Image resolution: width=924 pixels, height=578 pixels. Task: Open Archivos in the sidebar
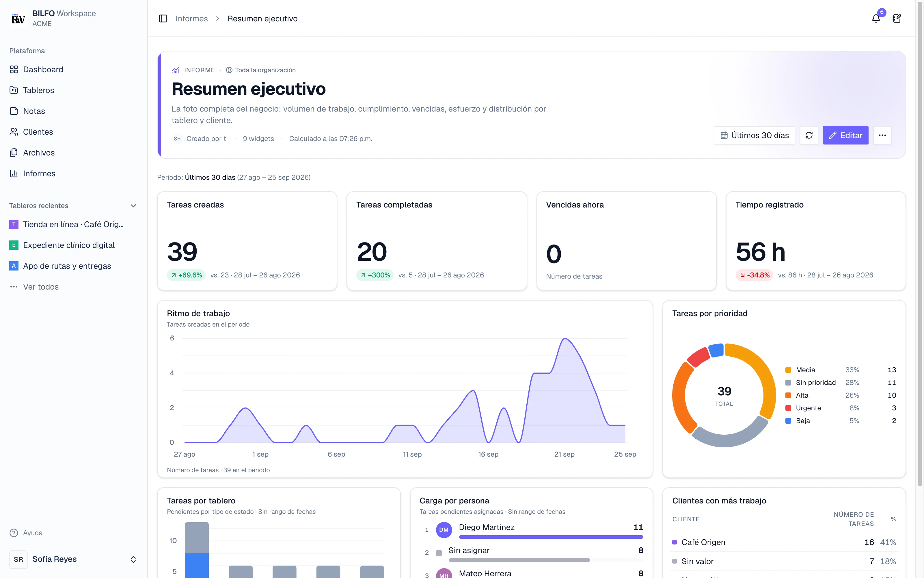click(74, 153)
